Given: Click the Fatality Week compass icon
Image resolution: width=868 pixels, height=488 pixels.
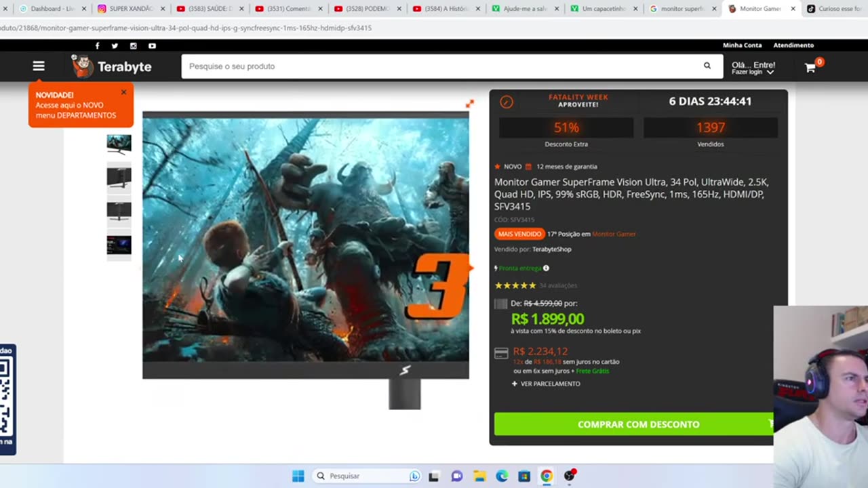Looking at the screenshot, I should pyautogui.click(x=507, y=102).
